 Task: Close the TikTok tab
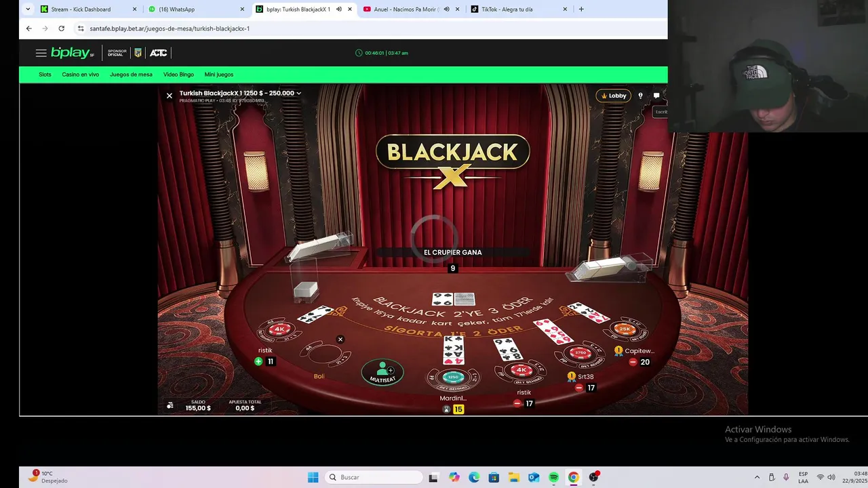(x=565, y=9)
